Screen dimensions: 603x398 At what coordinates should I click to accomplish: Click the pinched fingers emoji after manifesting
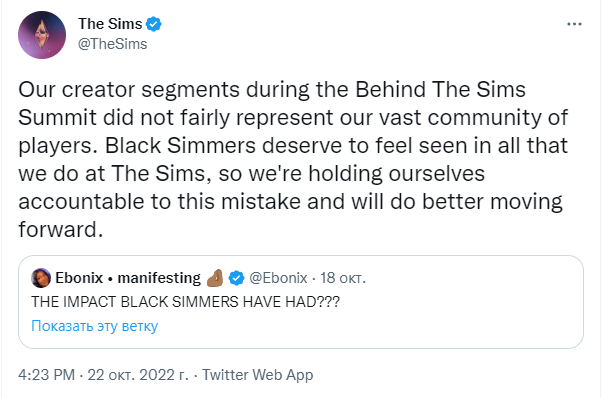point(215,278)
